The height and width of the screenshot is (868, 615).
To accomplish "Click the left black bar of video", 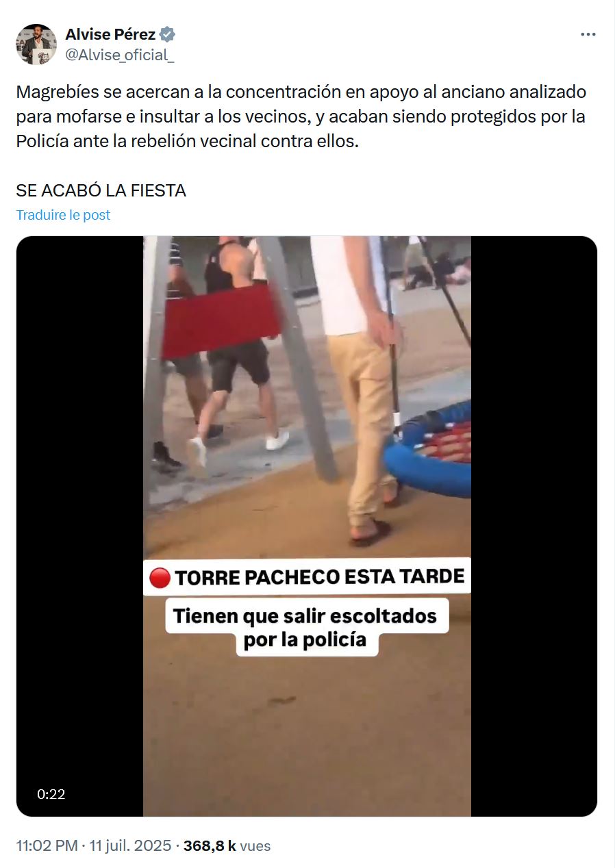I will [x=79, y=526].
